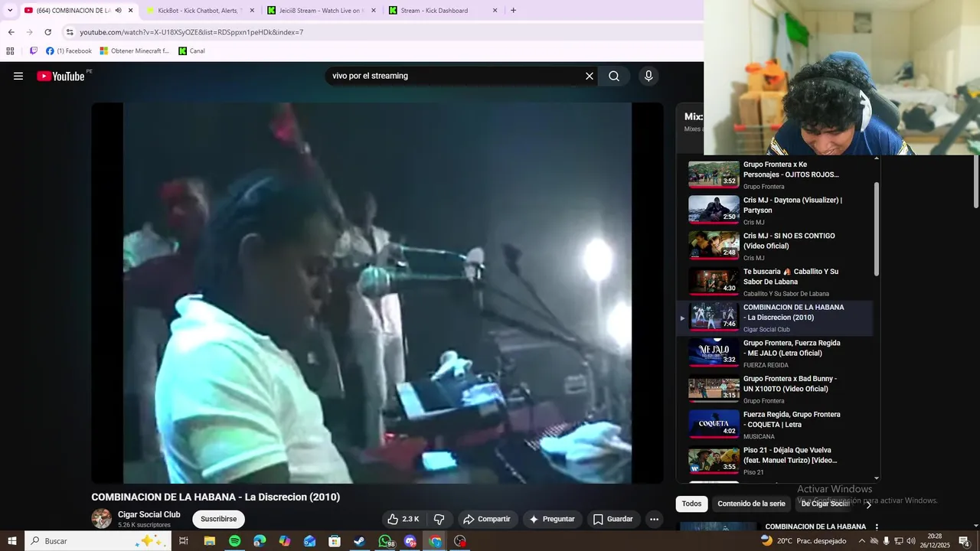Subscribe to Cigar Social Club
Viewport: 980px width, 551px height.
click(x=218, y=519)
